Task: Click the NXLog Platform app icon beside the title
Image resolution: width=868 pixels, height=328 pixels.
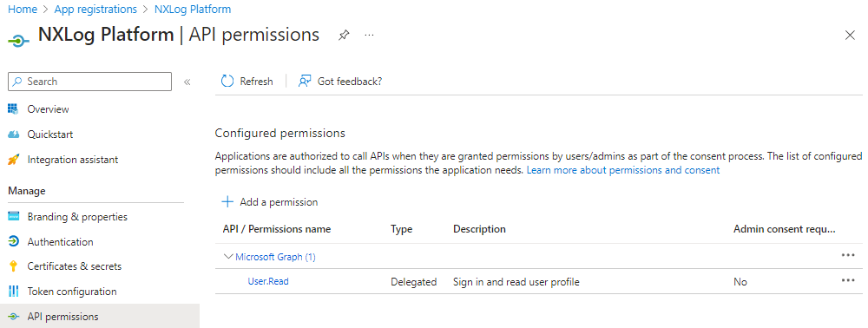Action: pos(18,41)
